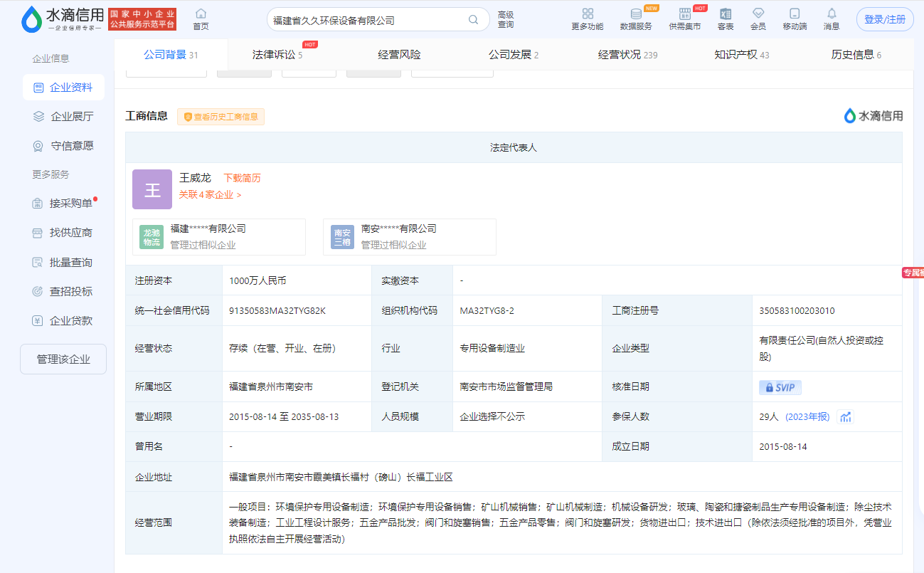924x573 pixels.
Task: Open 南安*****有限公司 similar company card
Action: click(x=410, y=237)
